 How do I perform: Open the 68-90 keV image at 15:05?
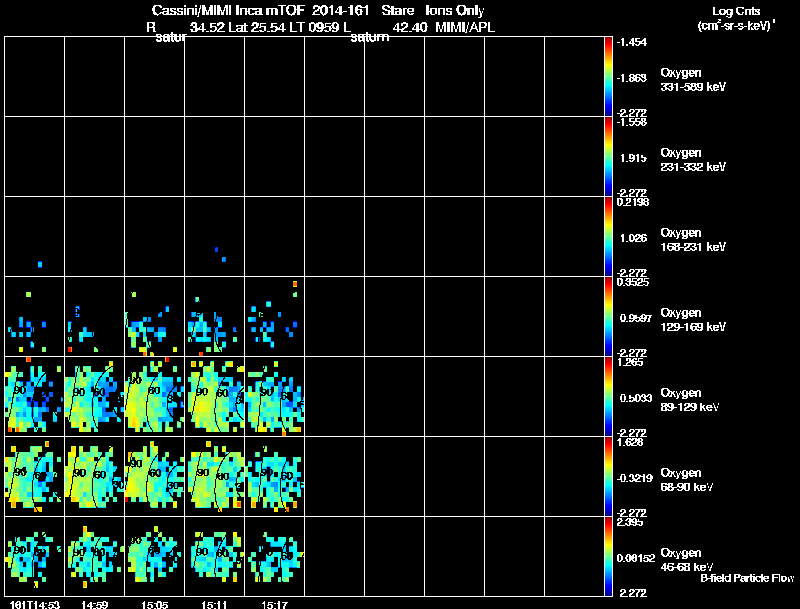(155, 477)
